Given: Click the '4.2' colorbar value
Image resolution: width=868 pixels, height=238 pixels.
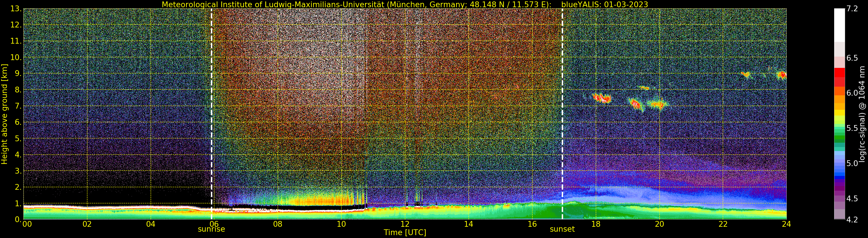Looking at the screenshot, I should coord(852,220).
